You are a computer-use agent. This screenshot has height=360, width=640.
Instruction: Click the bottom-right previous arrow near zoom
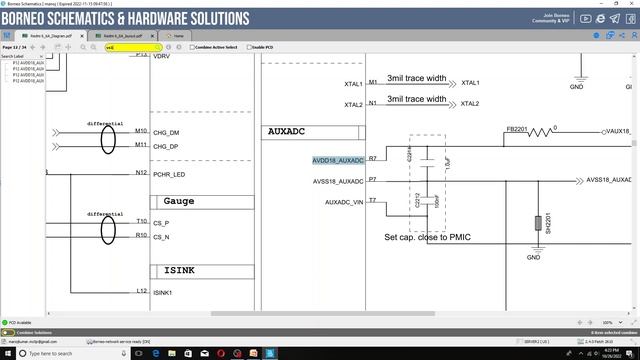(x=580, y=322)
